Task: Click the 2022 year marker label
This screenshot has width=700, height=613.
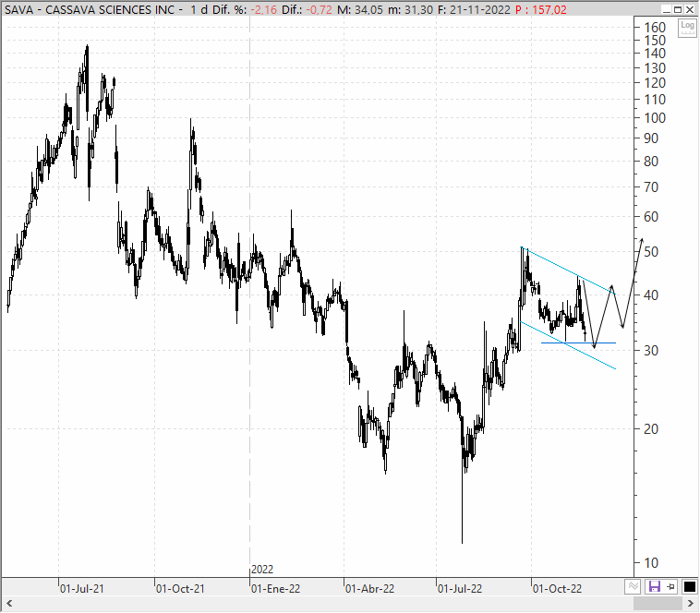Action: click(x=262, y=570)
